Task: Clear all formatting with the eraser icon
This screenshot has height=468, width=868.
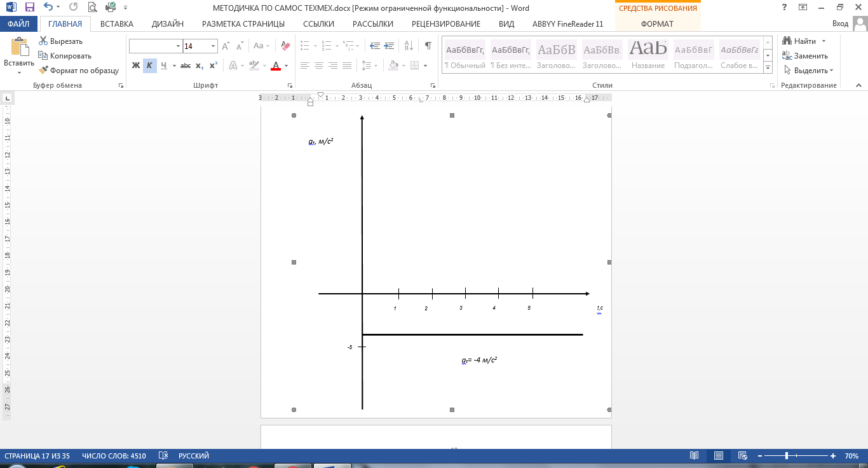Action: [285, 46]
